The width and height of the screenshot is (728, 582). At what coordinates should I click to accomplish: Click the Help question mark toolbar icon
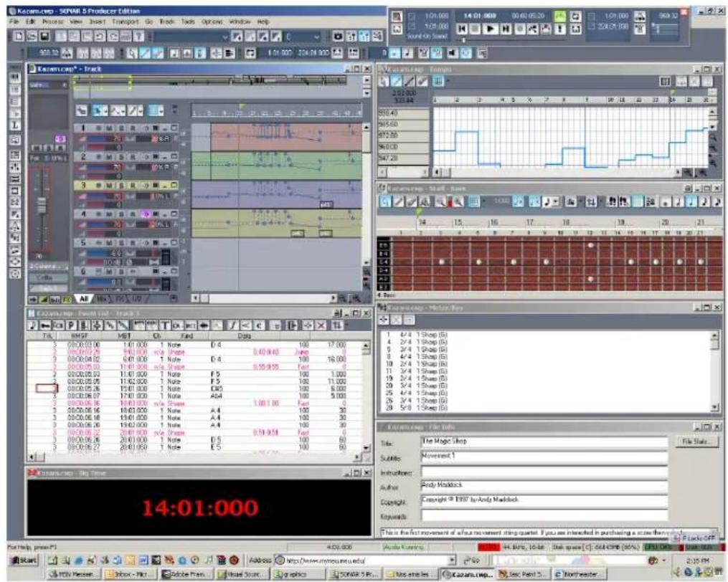click(x=138, y=37)
